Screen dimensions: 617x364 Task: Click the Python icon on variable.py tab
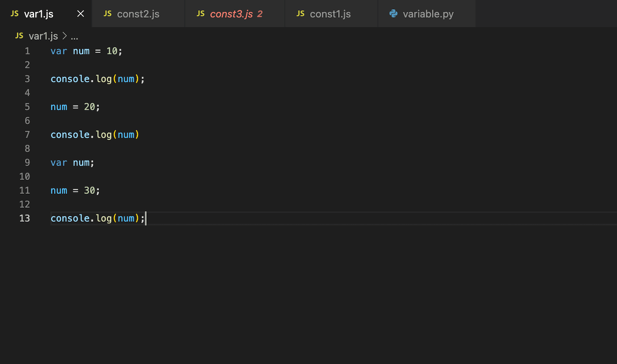click(394, 14)
